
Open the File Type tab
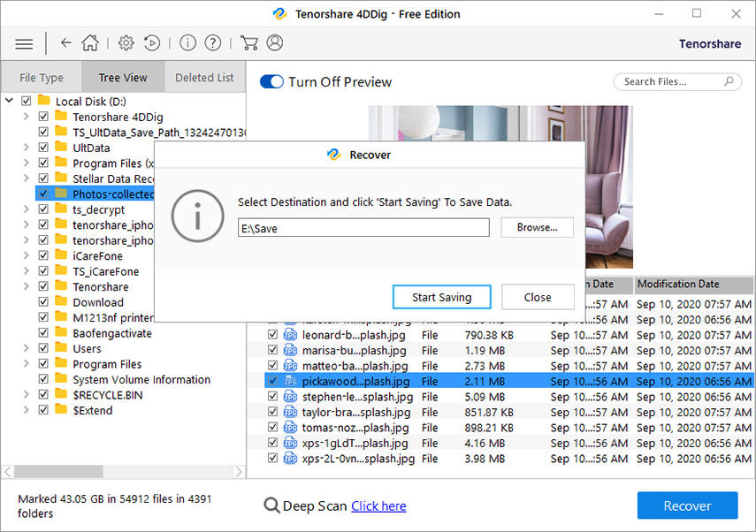coord(42,77)
